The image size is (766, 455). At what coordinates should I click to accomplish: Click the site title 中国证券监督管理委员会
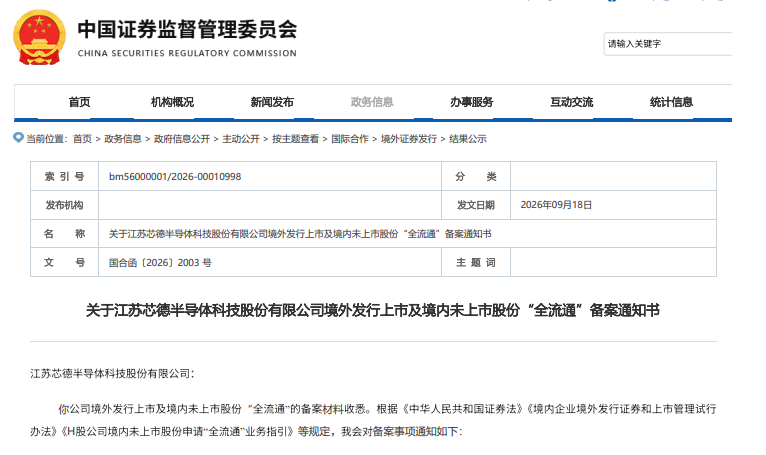tap(187, 29)
